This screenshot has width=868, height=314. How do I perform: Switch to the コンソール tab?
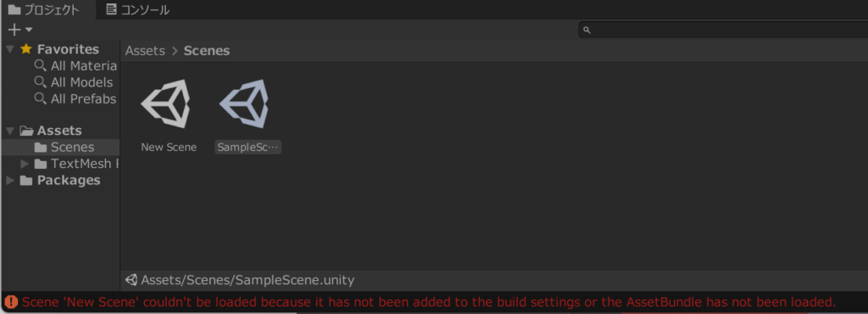(138, 10)
